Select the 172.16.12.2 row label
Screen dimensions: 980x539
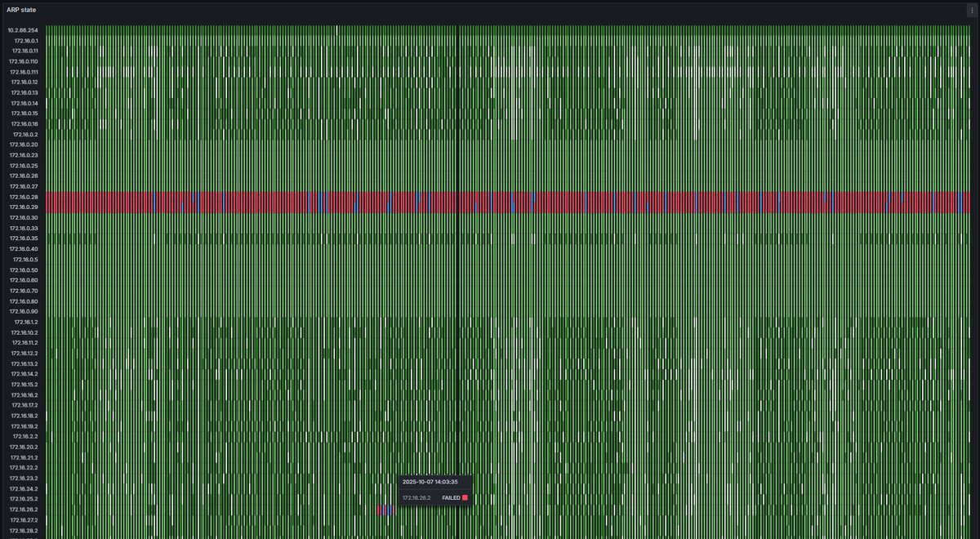click(x=24, y=354)
